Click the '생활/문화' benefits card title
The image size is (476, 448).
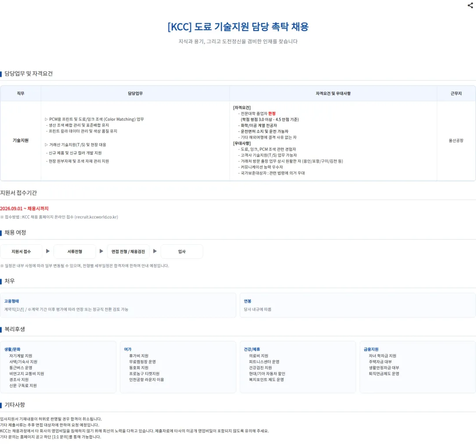[x=12, y=349]
